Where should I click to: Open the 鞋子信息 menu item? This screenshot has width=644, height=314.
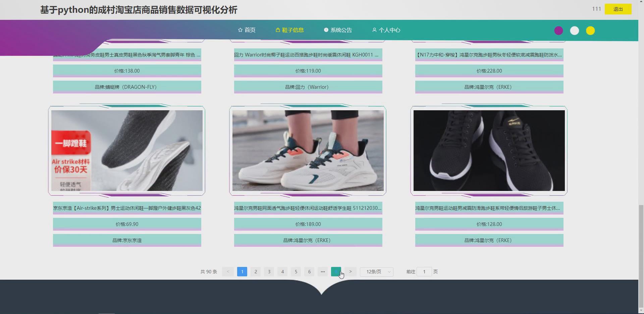[289, 30]
